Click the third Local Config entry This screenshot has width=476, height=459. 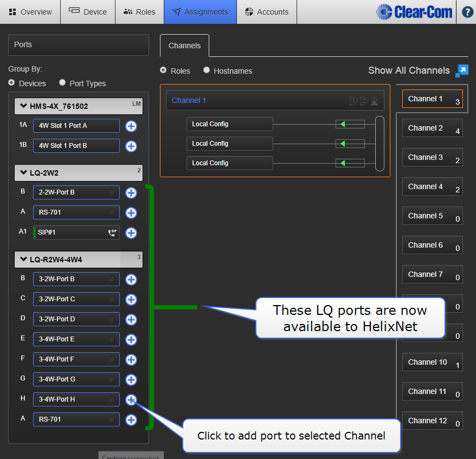pos(230,163)
